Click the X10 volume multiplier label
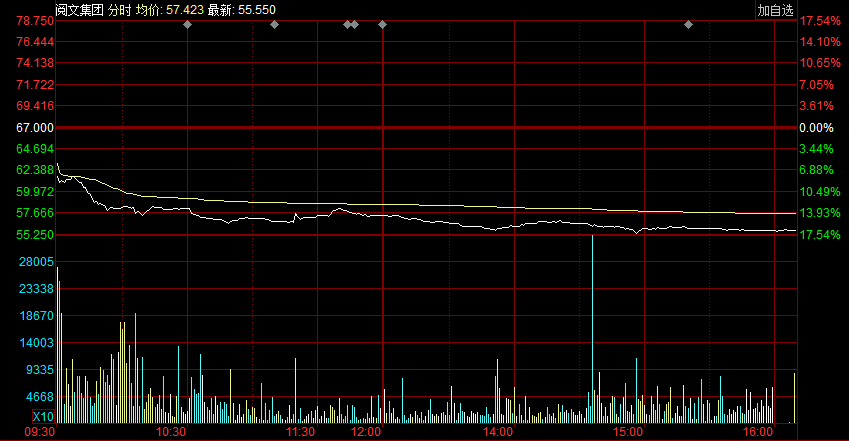Viewport: 849px width, 441px height. [x=43, y=417]
